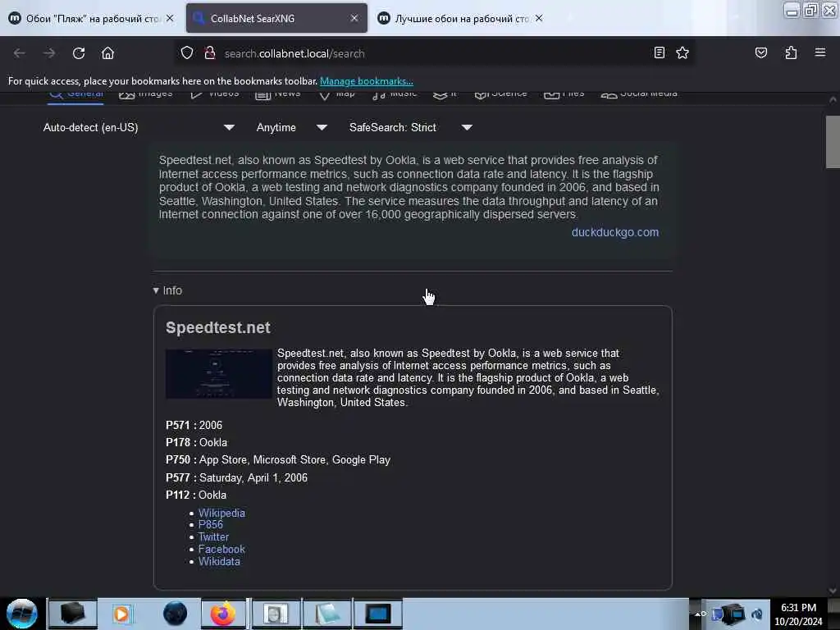840x630 pixels.
Task: Open the Manage bookmarks link
Action: coord(367,81)
